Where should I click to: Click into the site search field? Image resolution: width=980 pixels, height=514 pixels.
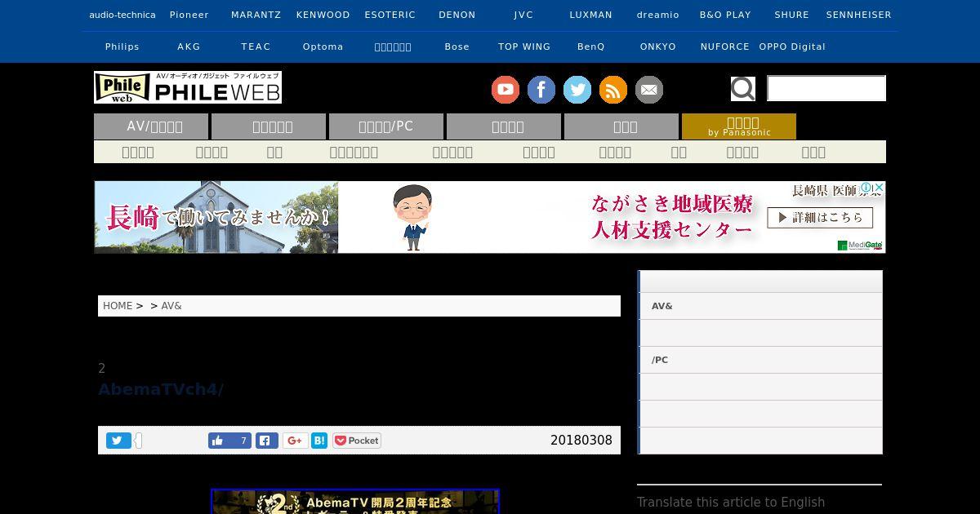tap(826, 88)
